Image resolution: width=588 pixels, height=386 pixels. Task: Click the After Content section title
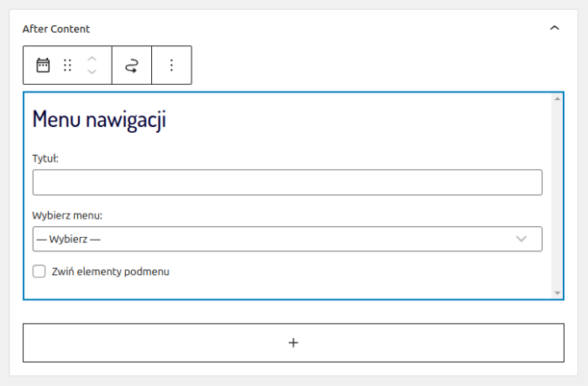click(56, 29)
